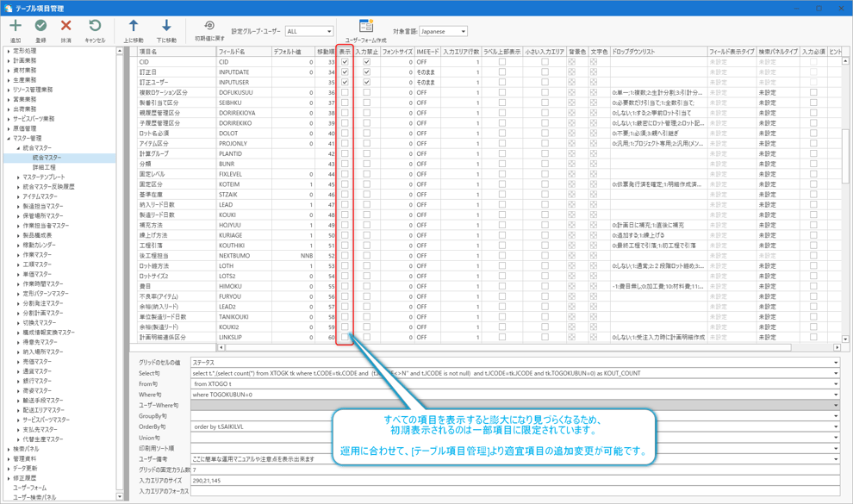Image resolution: width=853 pixels, height=504 pixels.
Task: Open the 対象言語 Japanese dropdown
Action: click(443, 32)
